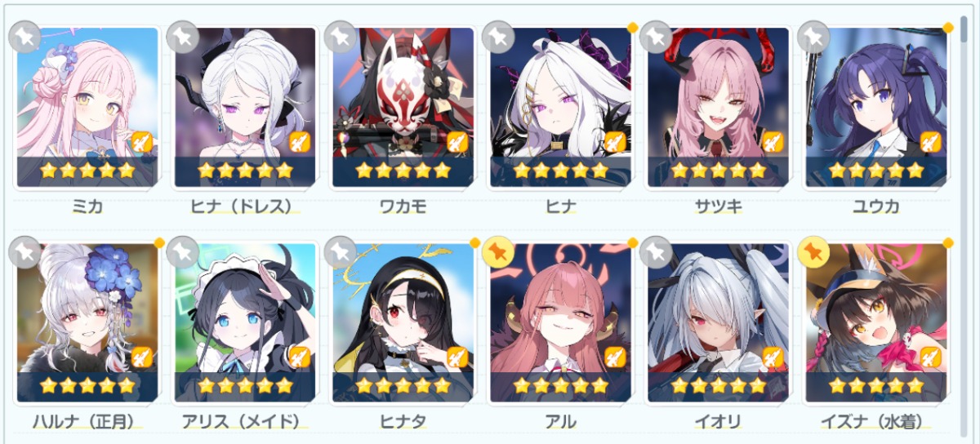This screenshot has width=980, height=444.
Task: Unpin the orange pin on アル's card
Action: pos(497,252)
